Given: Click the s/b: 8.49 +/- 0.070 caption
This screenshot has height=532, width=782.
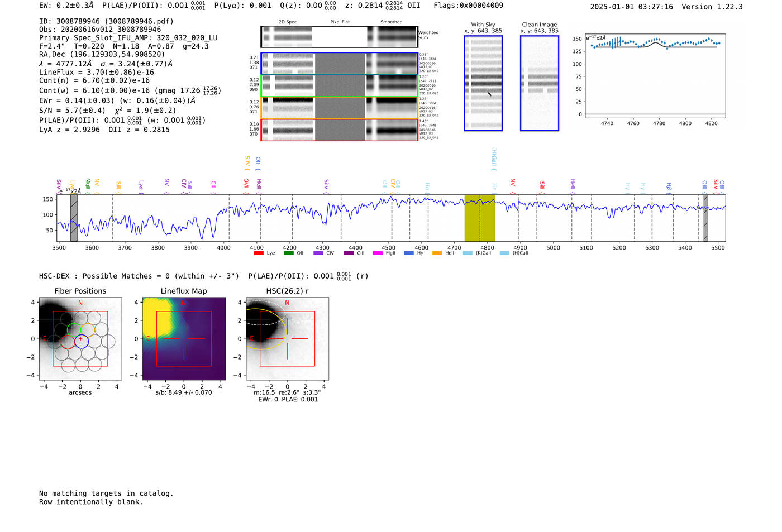Looking at the screenshot, I should [184, 392].
